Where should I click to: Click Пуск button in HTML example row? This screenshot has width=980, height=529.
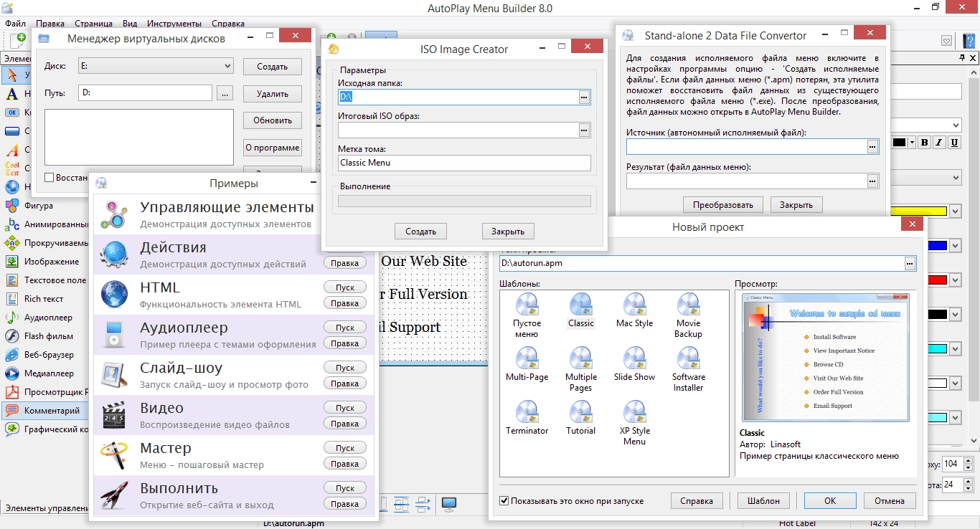click(345, 287)
